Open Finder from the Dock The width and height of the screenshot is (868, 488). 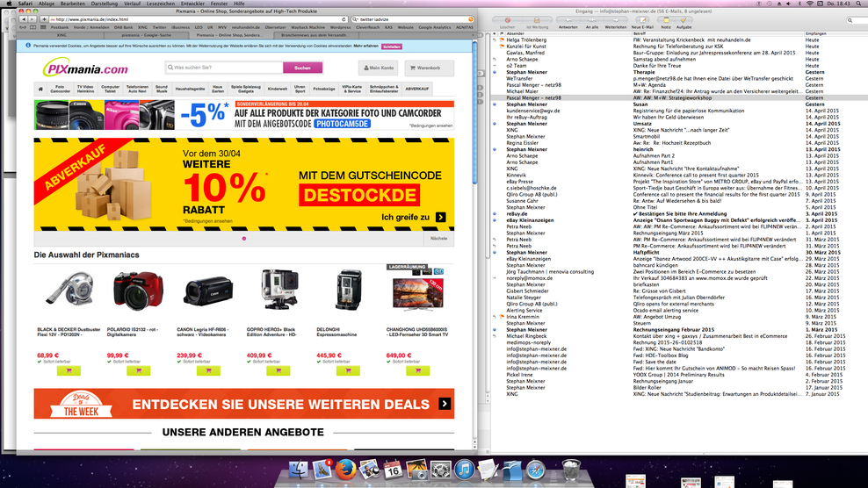298,470
